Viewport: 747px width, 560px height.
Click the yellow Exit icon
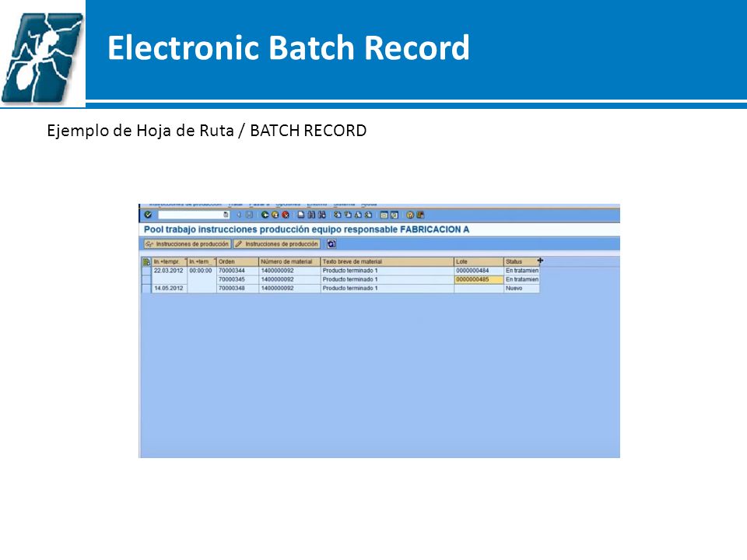click(x=275, y=215)
